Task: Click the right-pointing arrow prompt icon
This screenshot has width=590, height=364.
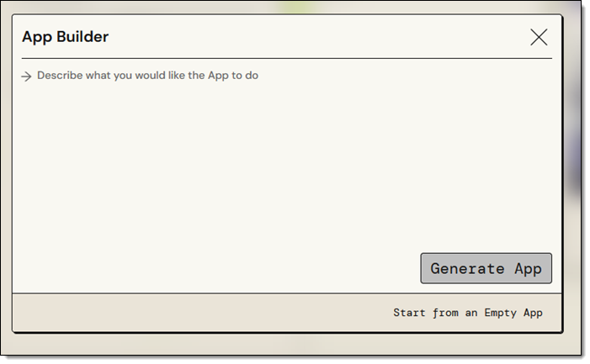Action: pos(26,76)
